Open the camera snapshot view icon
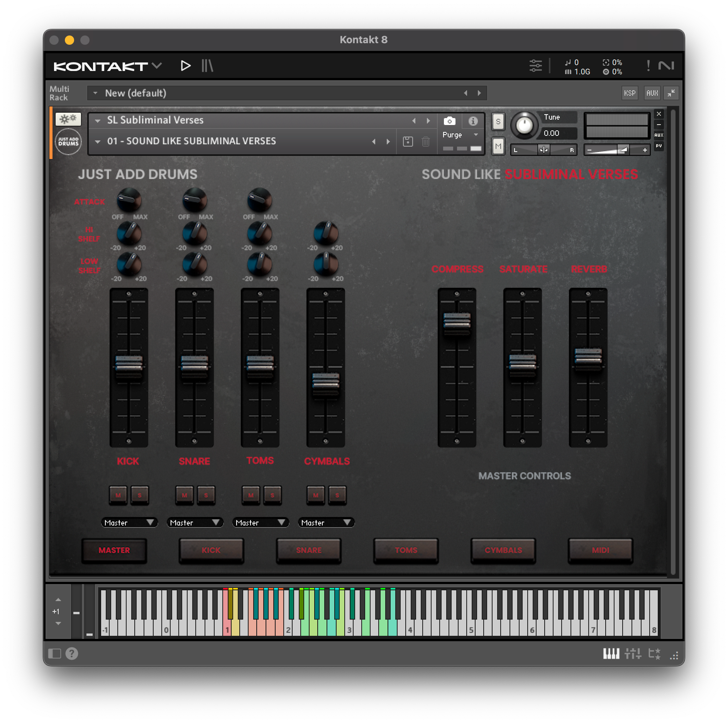 click(x=449, y=121)
